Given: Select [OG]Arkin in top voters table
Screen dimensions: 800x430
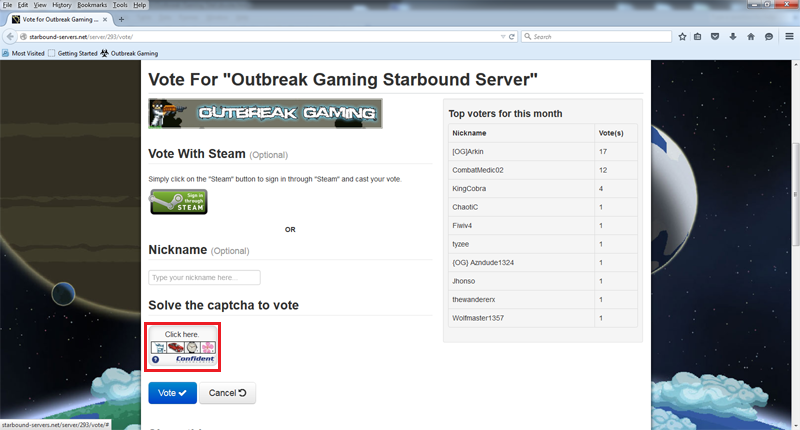Looking at the screenshot, I should click(544, 151).
